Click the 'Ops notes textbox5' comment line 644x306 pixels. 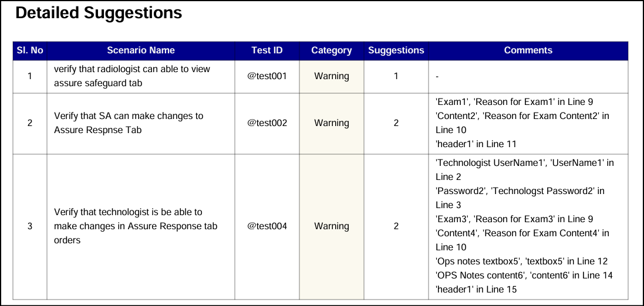point(521,261)
